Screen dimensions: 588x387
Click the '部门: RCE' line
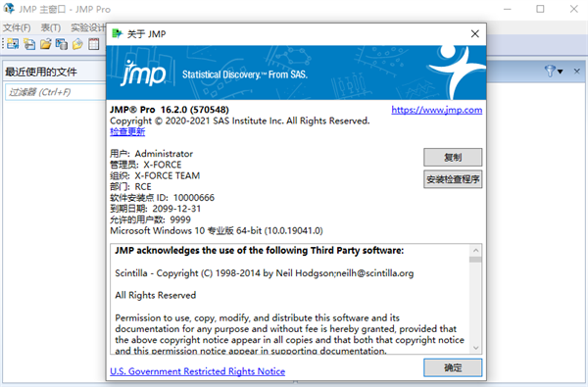tap(130, 187)
